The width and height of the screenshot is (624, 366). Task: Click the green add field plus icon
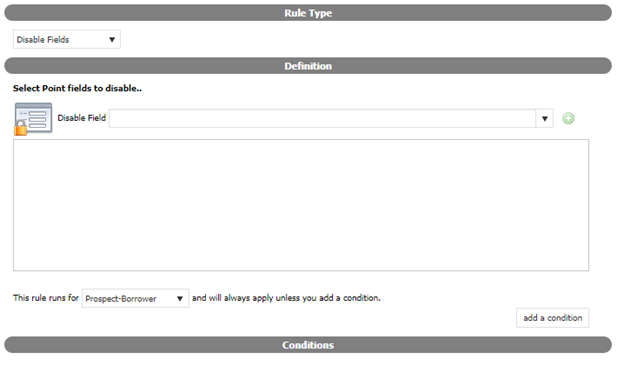[x=568, y=119]
